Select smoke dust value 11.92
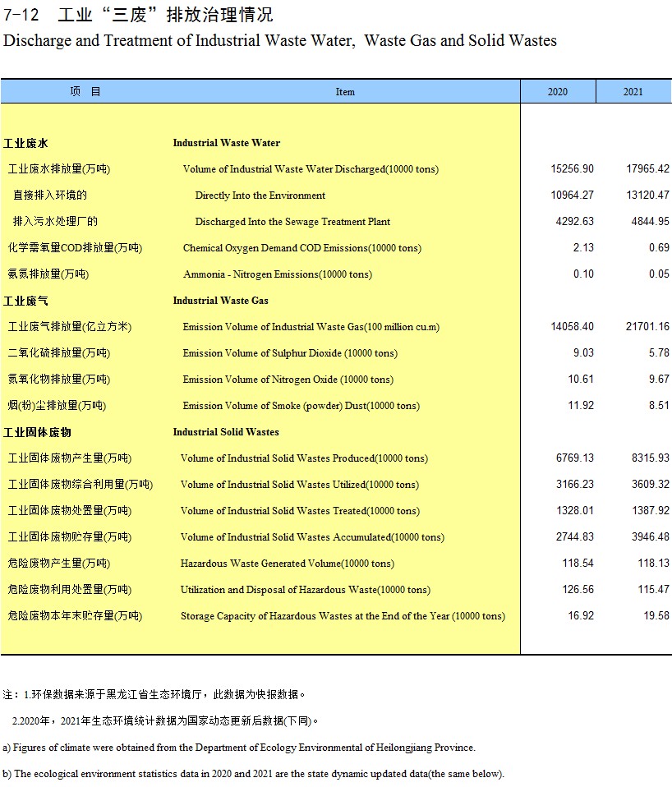The height and width of the screenshot is (787, 672). 581,405
